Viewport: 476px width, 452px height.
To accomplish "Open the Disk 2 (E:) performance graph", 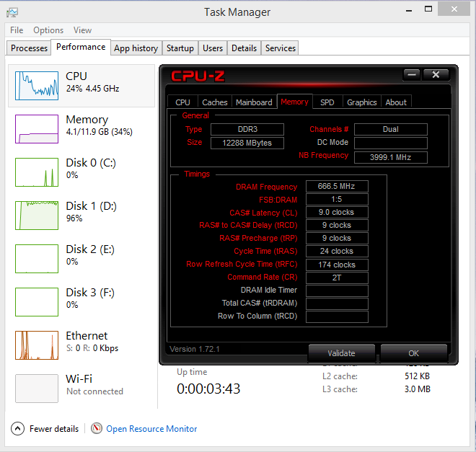I will tap(37, 259).
